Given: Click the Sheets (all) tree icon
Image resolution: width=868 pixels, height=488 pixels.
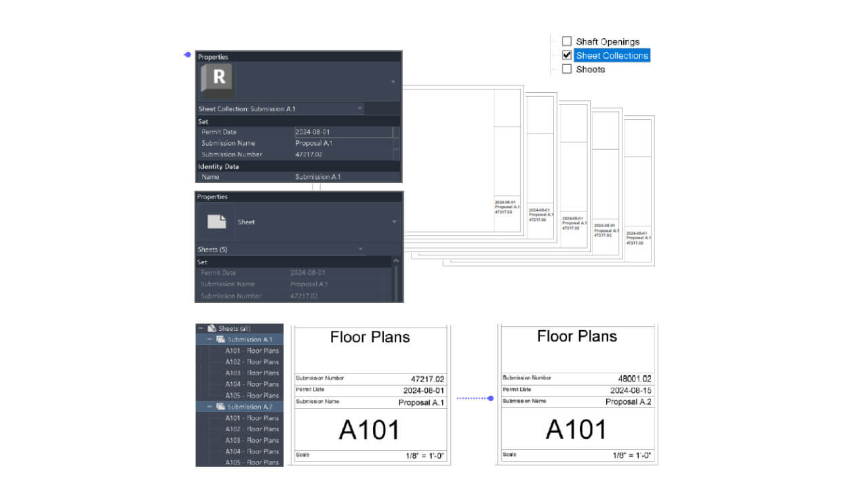Looking at the screenshot, I should point(212,328).
